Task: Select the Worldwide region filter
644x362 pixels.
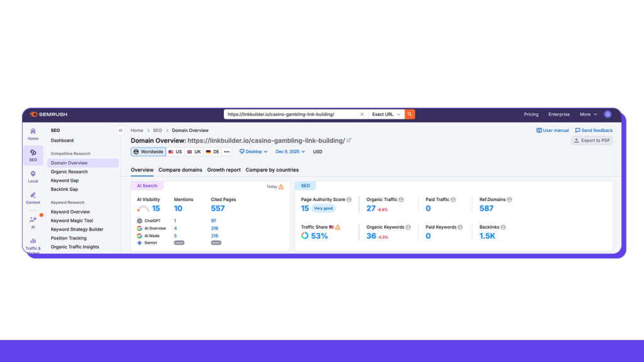Action: (x=148, y=151)
